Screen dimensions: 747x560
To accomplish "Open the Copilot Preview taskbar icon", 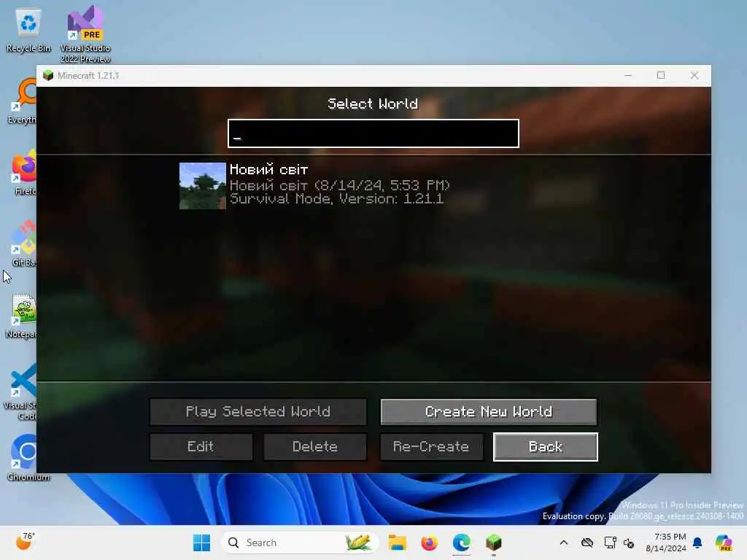I will point(724,542).
